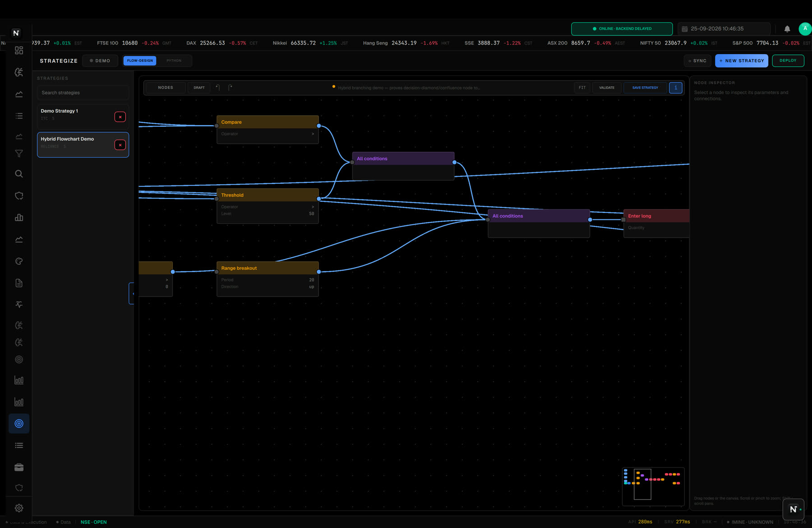
Task: Open the notifications bell icon
Action: 787,29
